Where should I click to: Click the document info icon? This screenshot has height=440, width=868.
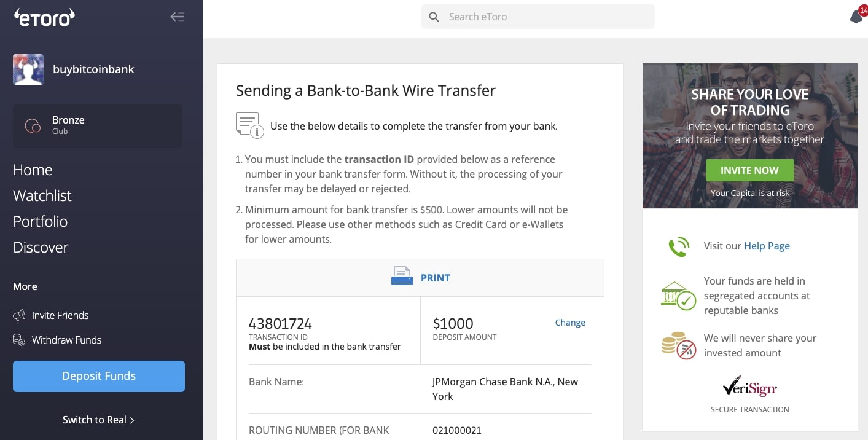coord(249,125)
